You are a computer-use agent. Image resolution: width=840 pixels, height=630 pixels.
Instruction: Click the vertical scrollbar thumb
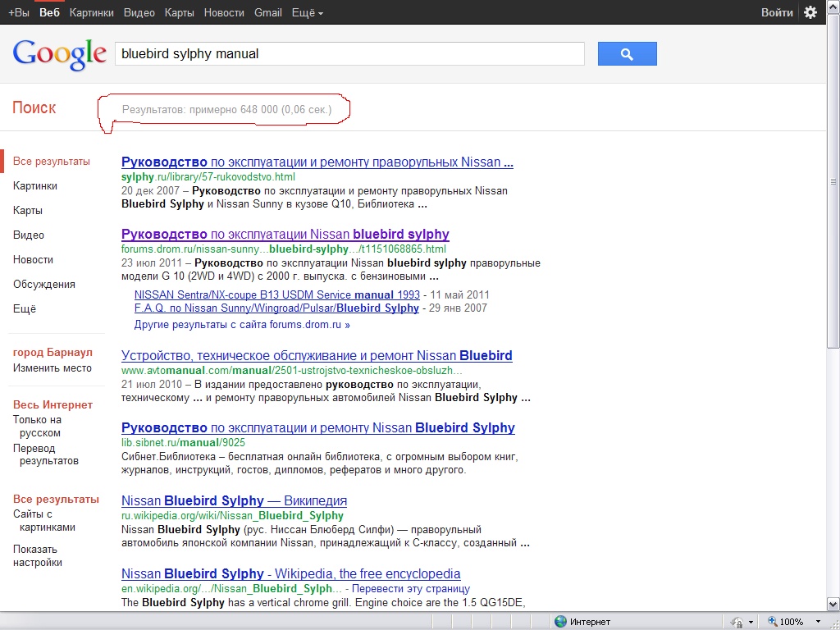[x=833, y=182]
